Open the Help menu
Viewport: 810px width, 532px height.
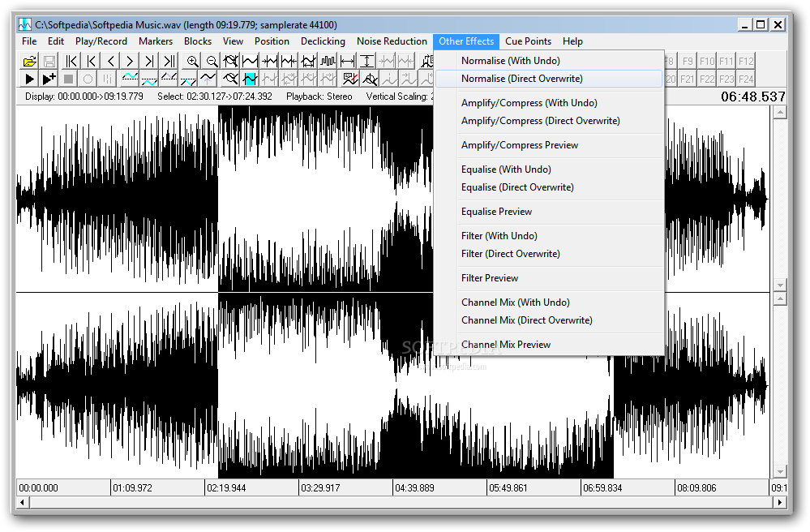572,41
